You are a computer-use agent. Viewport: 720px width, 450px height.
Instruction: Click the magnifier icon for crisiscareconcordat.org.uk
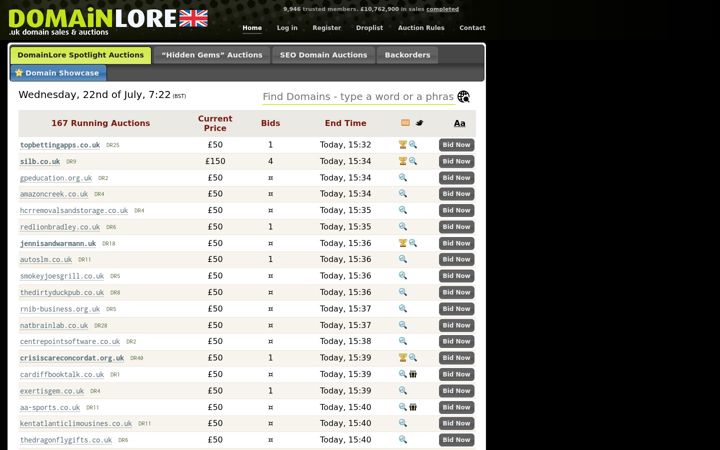tap(413, 357)
